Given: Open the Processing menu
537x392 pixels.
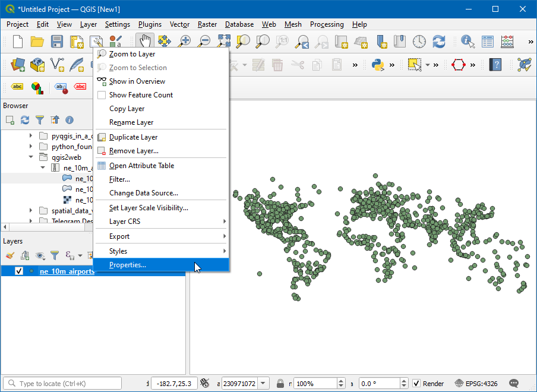Looking at the screenshot, I should (327, 24).
